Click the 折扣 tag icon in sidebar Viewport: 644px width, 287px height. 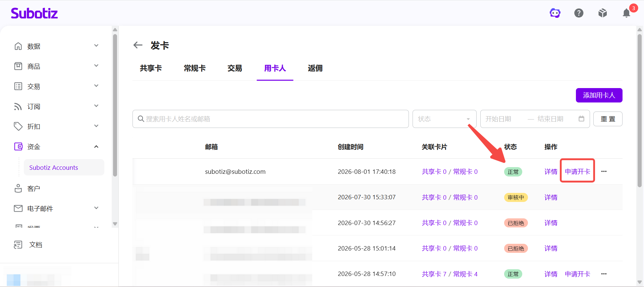18,126
